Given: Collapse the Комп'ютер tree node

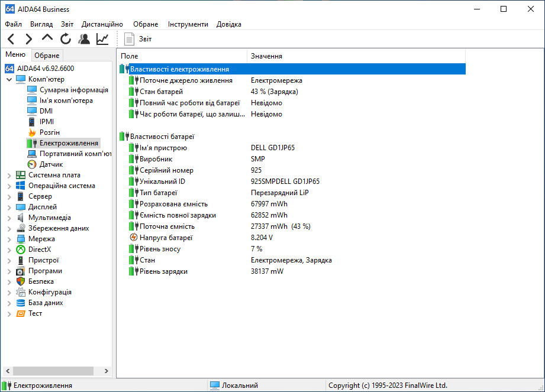Looking at the screenshot, I should pyautogui.click(x=9, y=79).
